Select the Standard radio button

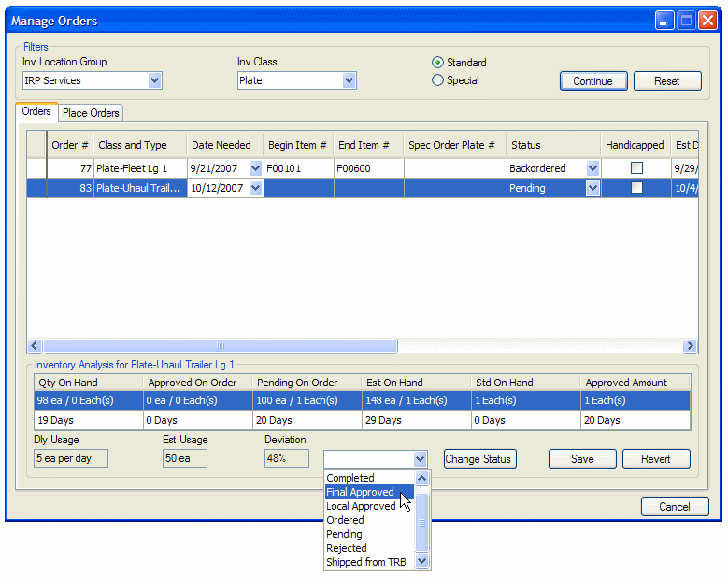(437, 63)
